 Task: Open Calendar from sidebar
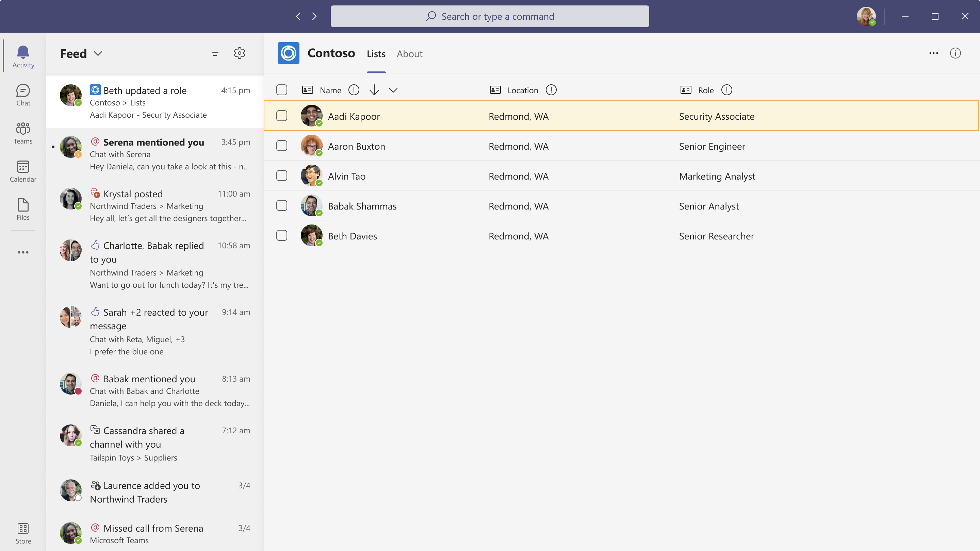[23, 171]
